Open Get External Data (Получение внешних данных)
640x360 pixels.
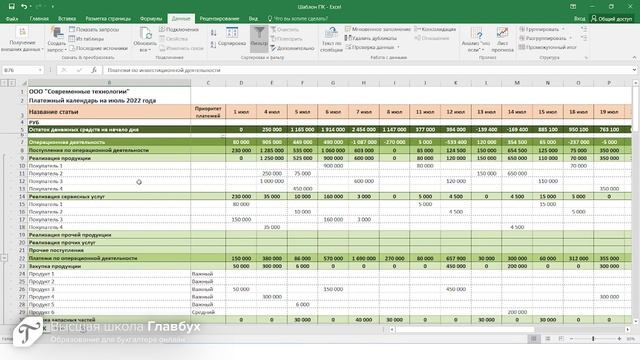[22, 40]
